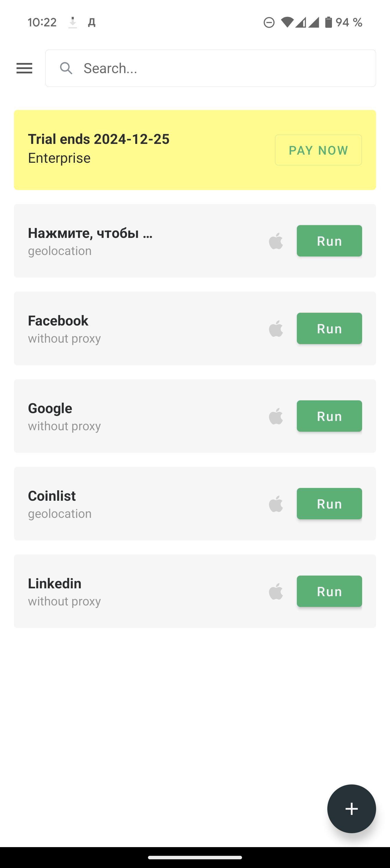Tap the Apple icon on Linkedin profile
The height and width of the screenshot is (868, 390).
(276, 591)
